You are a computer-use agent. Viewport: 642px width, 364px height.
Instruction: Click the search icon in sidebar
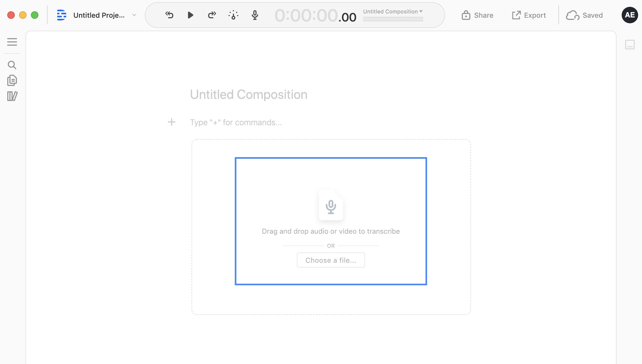click(x=12, y=65)
